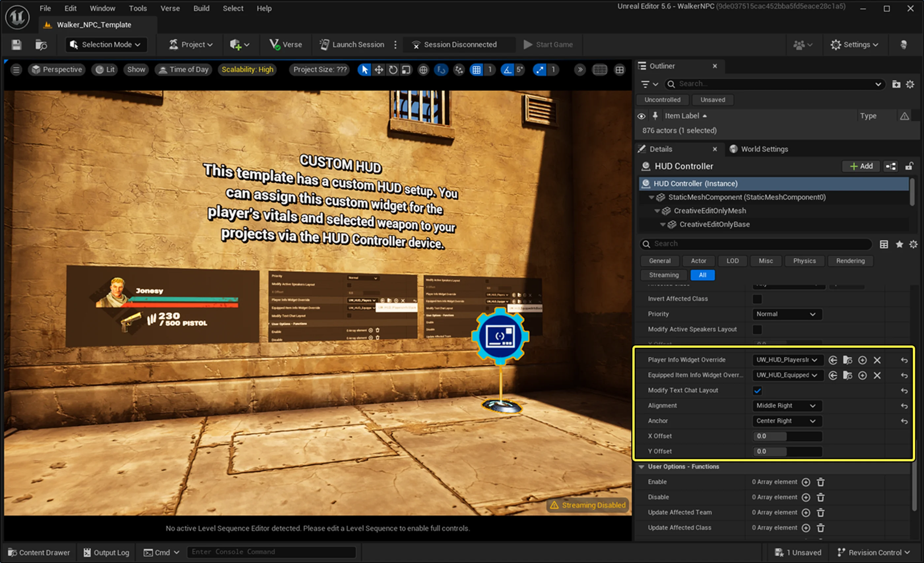Open Outliner settings gear icon
This screenshot has height=563, width=924.
[x=910, y=84]
